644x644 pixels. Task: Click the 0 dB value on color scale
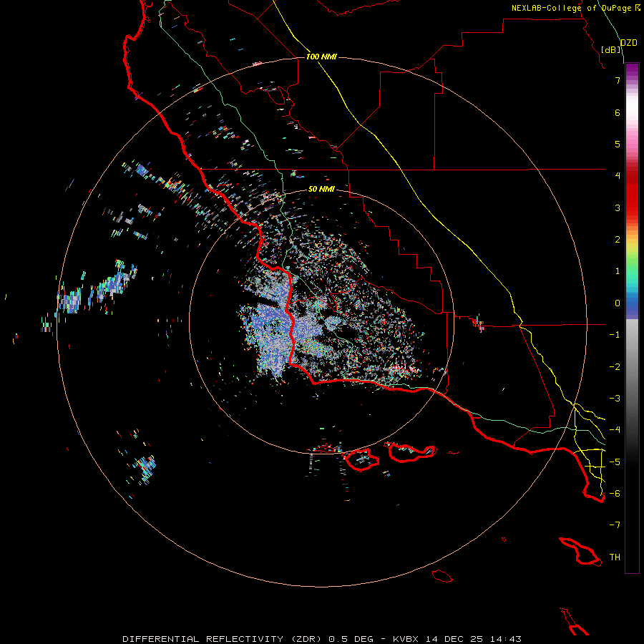tap(618, 303)
